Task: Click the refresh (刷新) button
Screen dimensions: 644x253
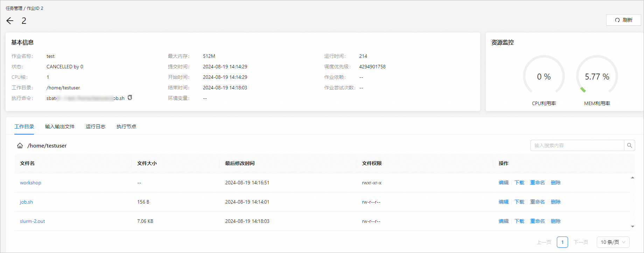Action: click(x=623, y=20)
